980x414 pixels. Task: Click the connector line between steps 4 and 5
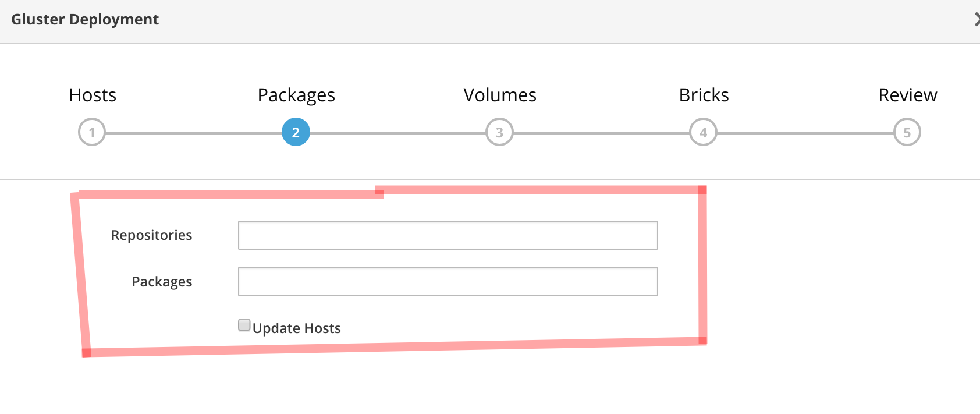[805, 133]
